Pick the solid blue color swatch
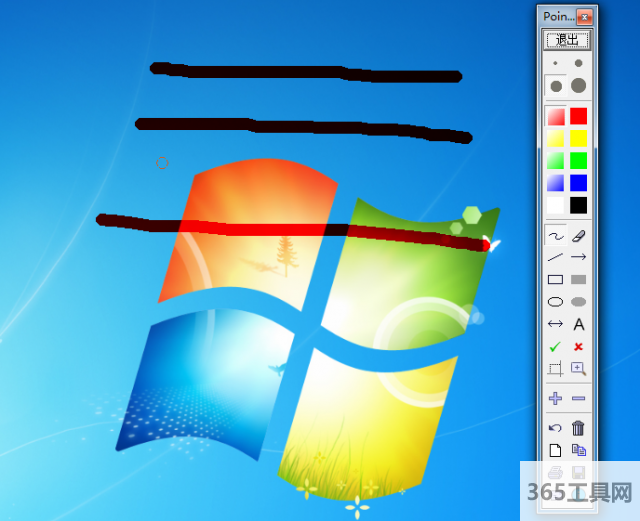 [x=578, y=182]
